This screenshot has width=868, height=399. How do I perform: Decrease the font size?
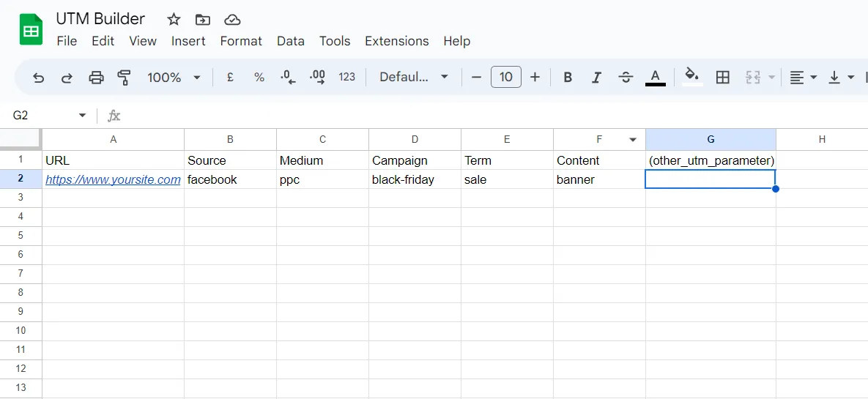click(476, 78)
